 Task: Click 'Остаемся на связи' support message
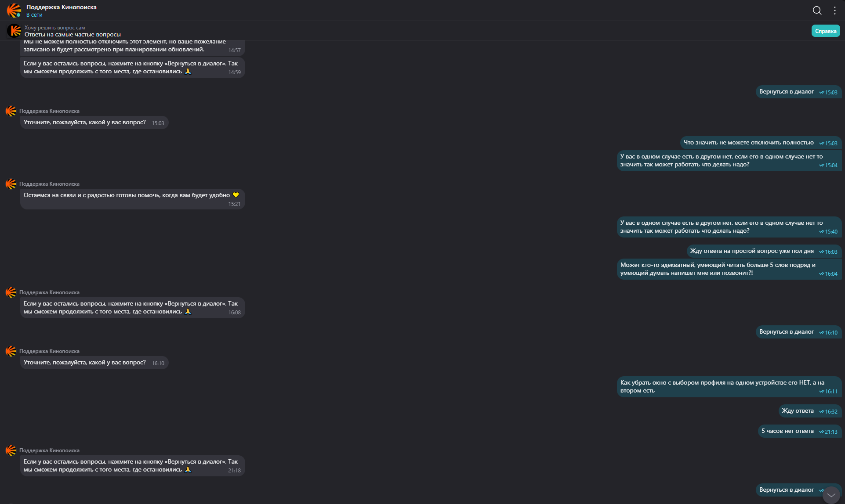click(x=127, y=195)
